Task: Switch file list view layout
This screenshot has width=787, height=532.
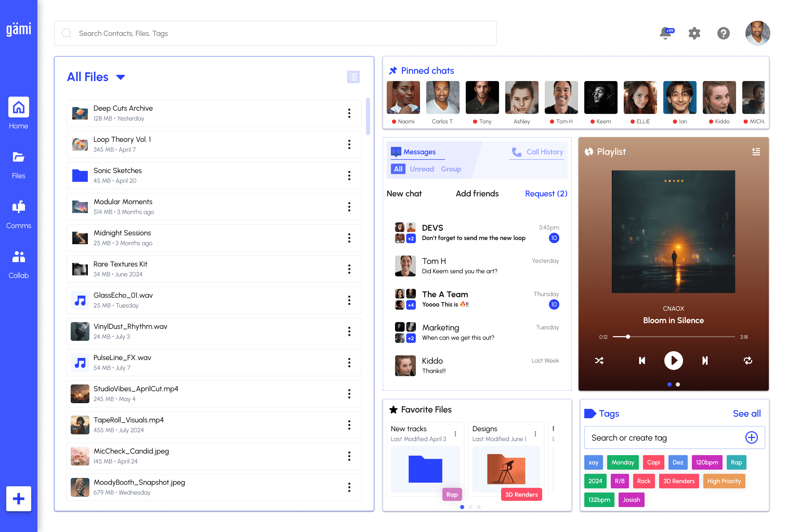Action: (353, 77)
